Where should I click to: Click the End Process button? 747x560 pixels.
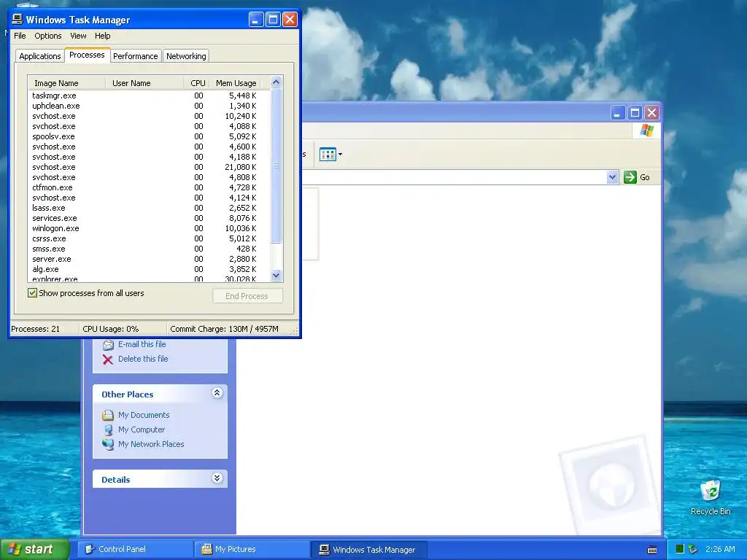[x=247, y=296]
